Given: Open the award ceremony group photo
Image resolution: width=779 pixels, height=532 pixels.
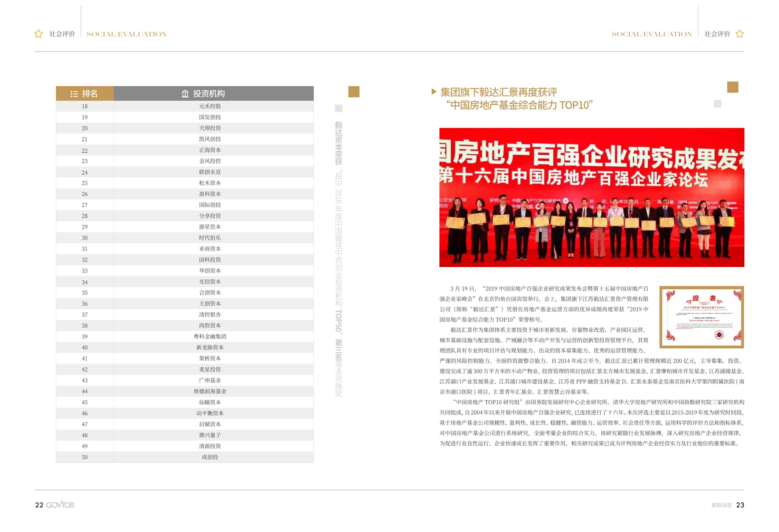Looking at the screenshot, I should pyautogui.click(x=592, y=197).
